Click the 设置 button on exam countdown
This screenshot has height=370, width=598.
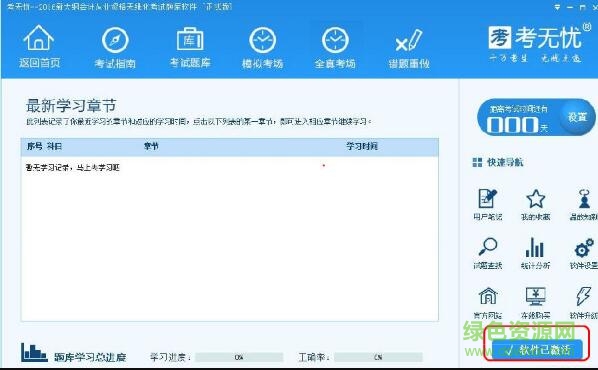[x=577, y=117]
